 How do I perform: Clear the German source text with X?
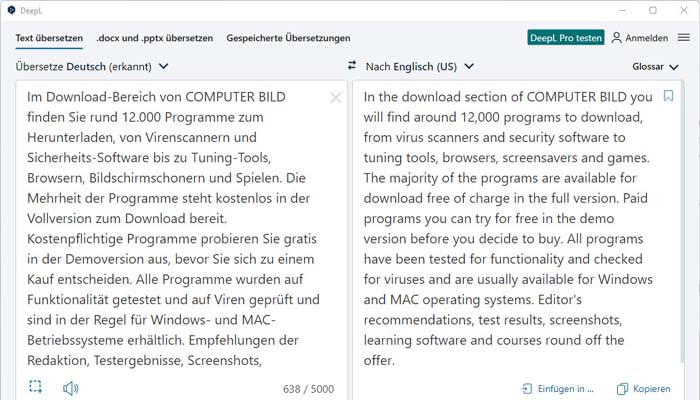[x=336, y=97]
